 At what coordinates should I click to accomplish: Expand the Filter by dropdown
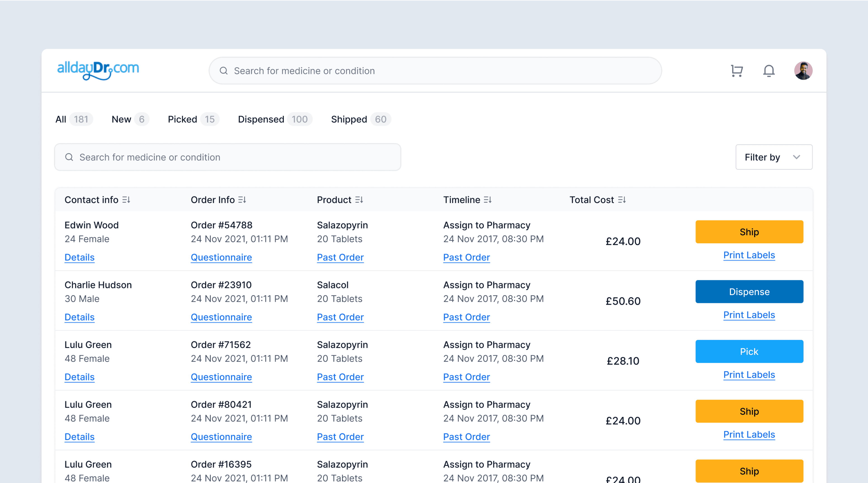click(x=774, y=157)
